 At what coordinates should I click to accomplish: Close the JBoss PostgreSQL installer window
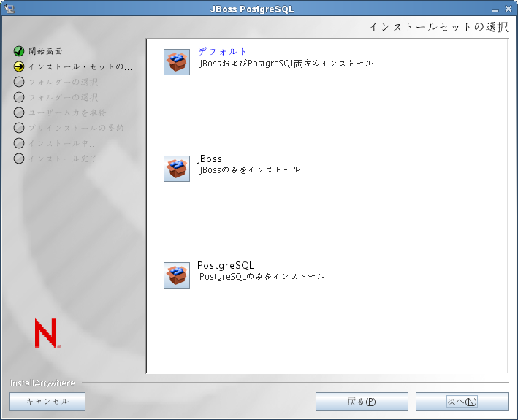[x=509, y=9]
